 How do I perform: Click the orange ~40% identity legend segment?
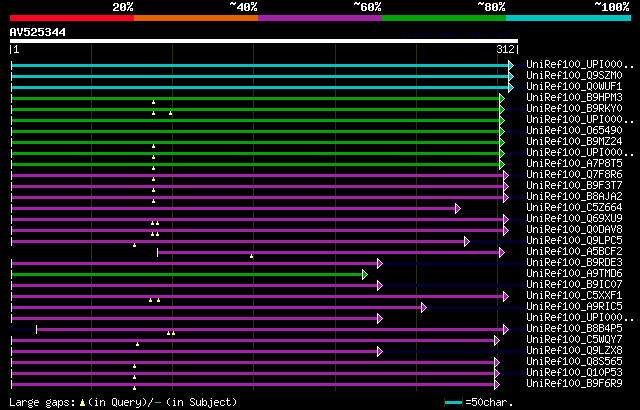(x=196, y=18)
